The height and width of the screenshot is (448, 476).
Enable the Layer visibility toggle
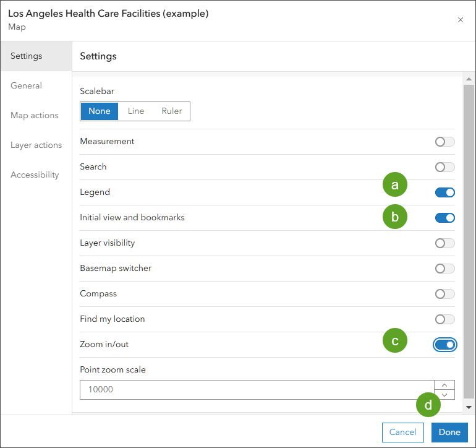point(444,243)
